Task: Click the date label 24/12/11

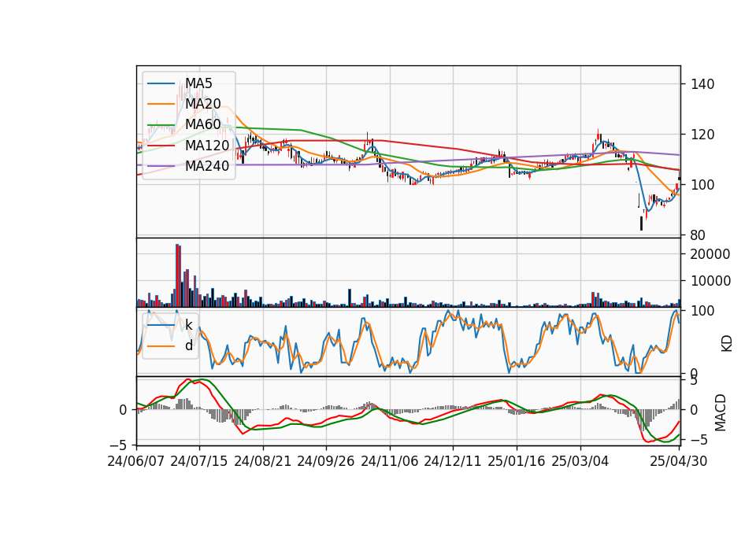Action: coord(453,461)
